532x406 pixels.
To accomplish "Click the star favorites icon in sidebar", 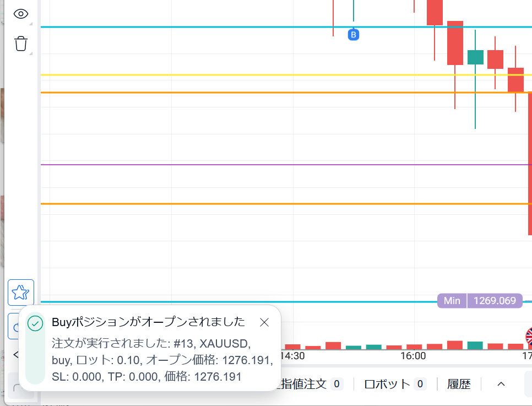I will pyautogui.click(x=21, y=293).
